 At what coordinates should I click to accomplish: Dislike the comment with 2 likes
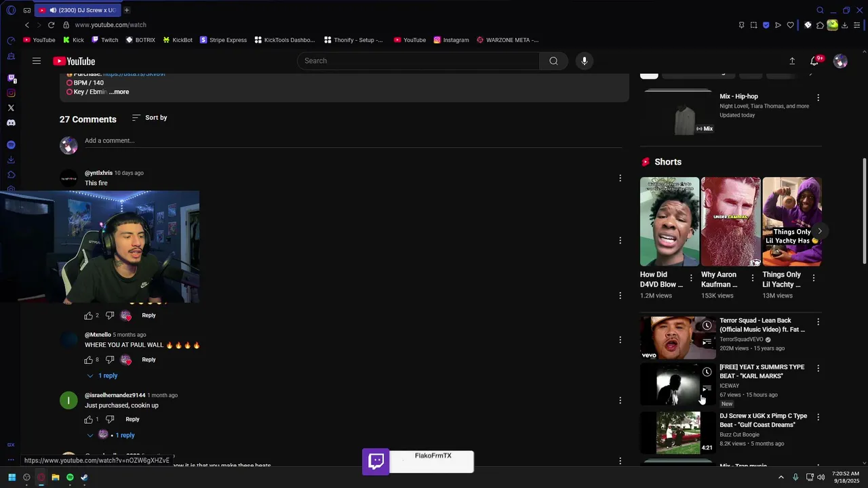(110, 316)
